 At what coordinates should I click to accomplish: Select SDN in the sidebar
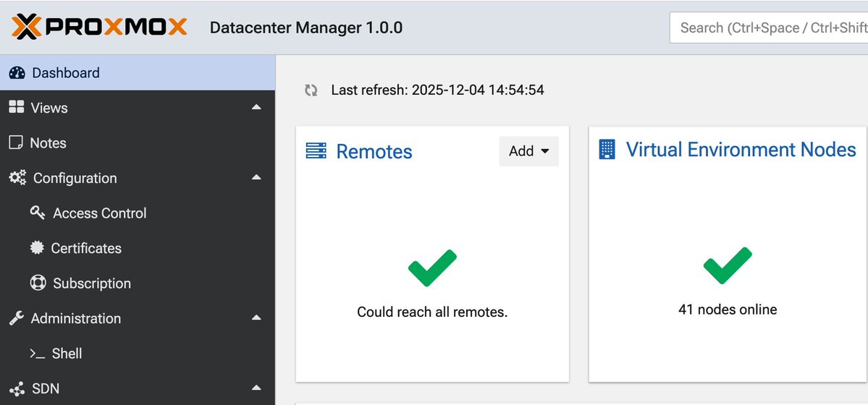pos(138,388)
